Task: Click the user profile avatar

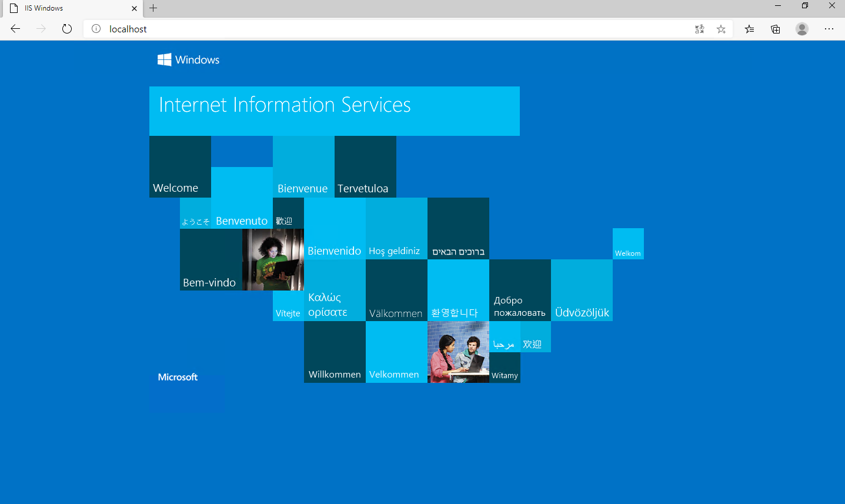Action: coord(802,29)
